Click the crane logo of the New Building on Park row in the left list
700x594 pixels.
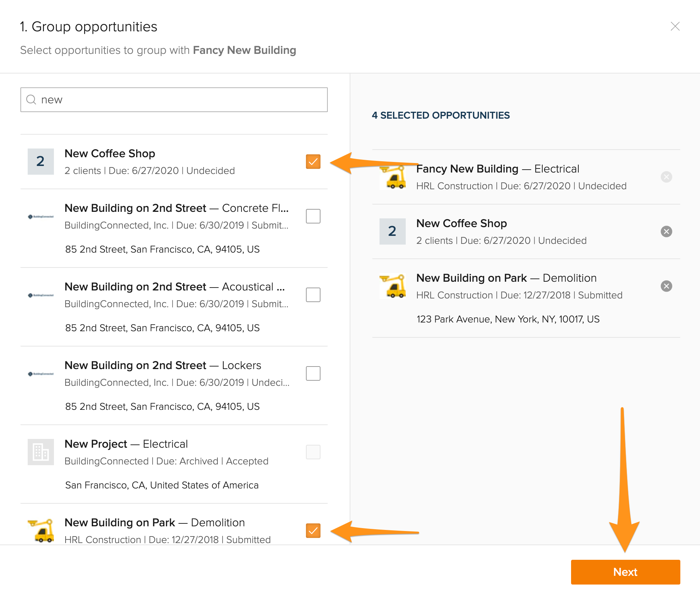pos(40,531)
